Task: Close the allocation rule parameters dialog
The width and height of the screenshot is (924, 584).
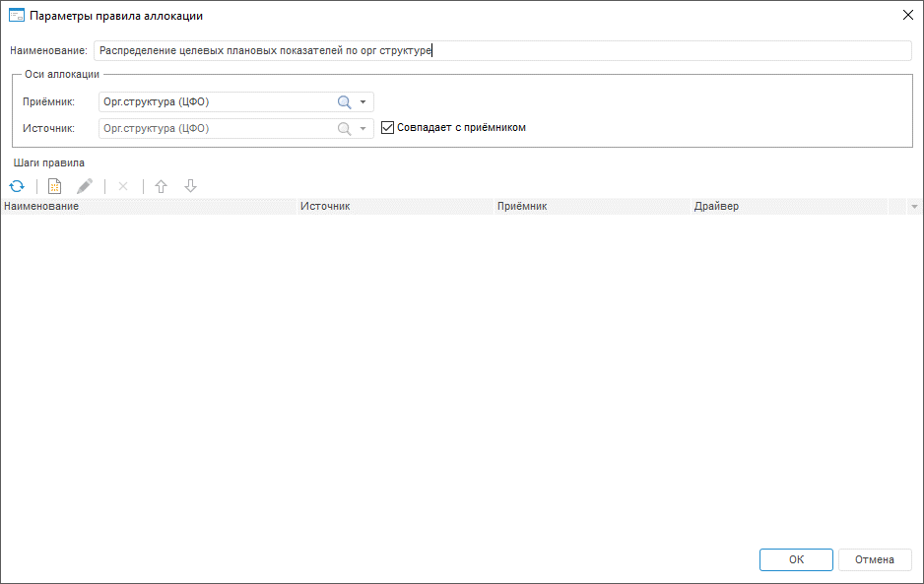Action: click(907, 16)
